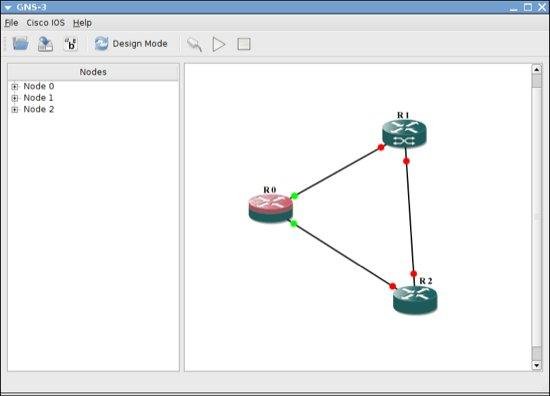Click the canvas scrollbar down arrow
Image resolution: width=550 pixels, height=396 pixels.
(537, 365)
